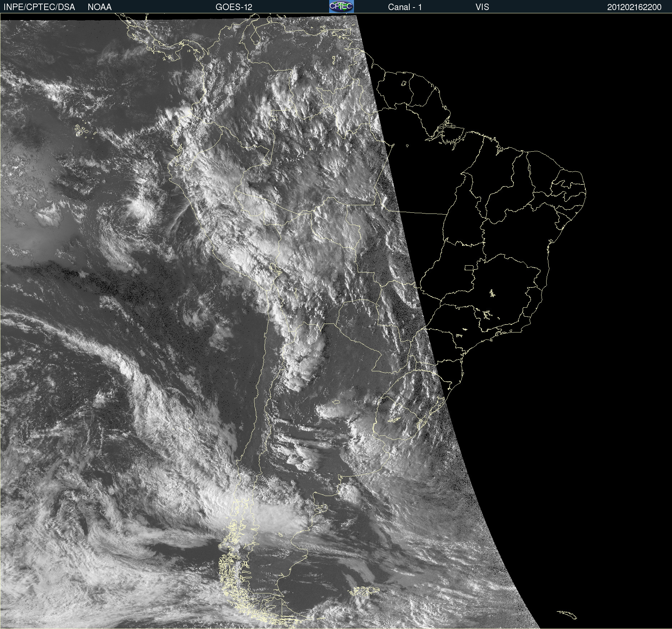The image size is (672, 629).
Task: Click the CPTEC logo in header
Action: pyautogui.click(x=341, y=6)
